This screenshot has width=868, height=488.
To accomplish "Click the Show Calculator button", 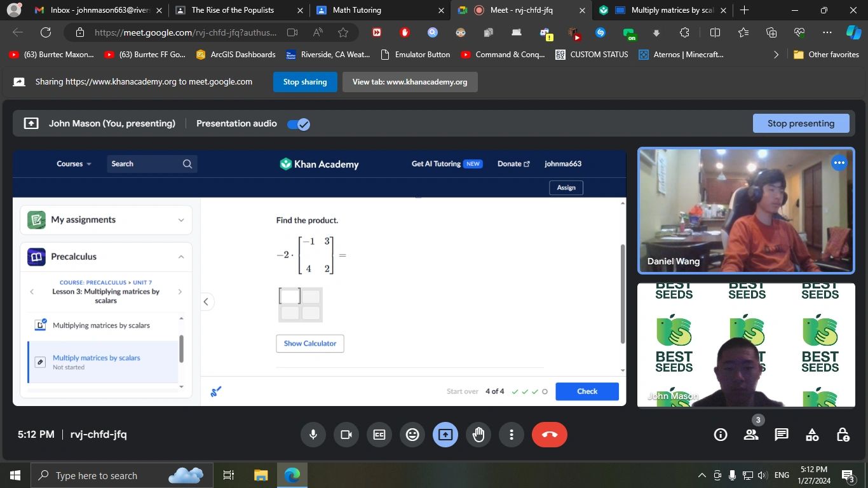I will pyautogui.click(x=309, y=343).
